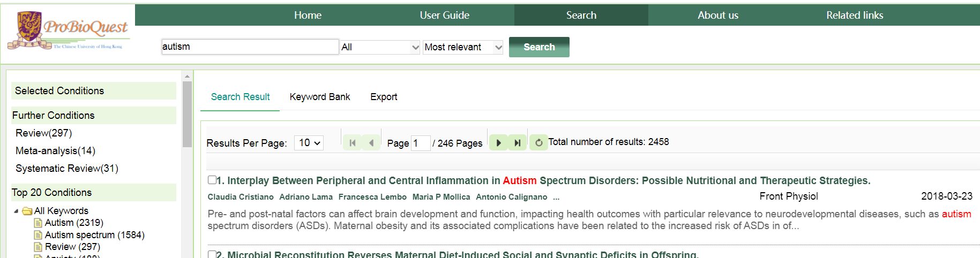Select Autism (2319) keyword in tree

coord(74,223)
